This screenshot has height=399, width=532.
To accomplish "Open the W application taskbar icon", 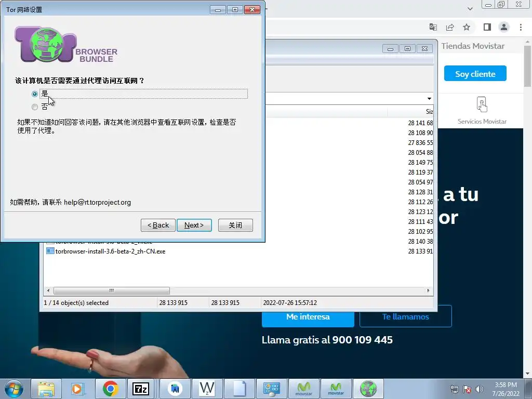I will pyautogui.click(x=207, y=389).
